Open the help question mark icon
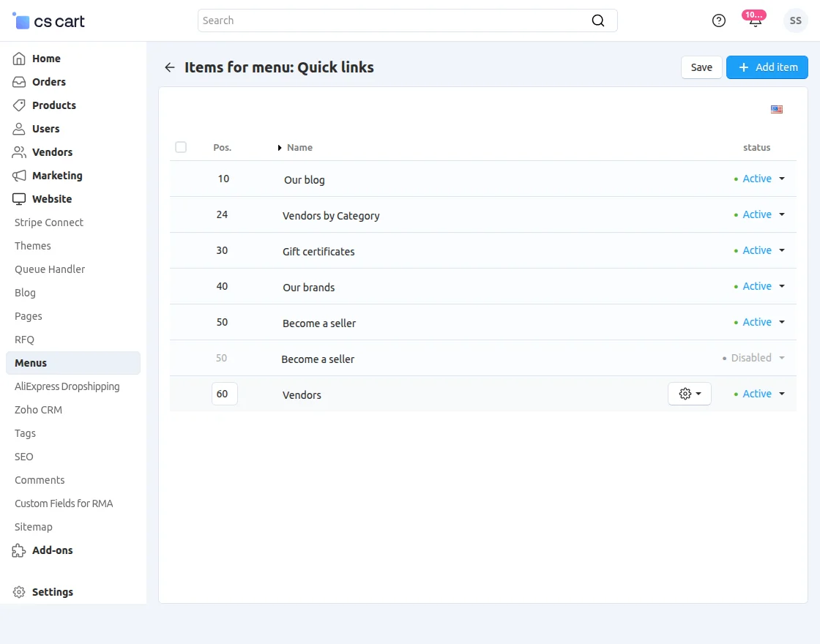This screenshot has width=820, height=644. click(719, 20)
